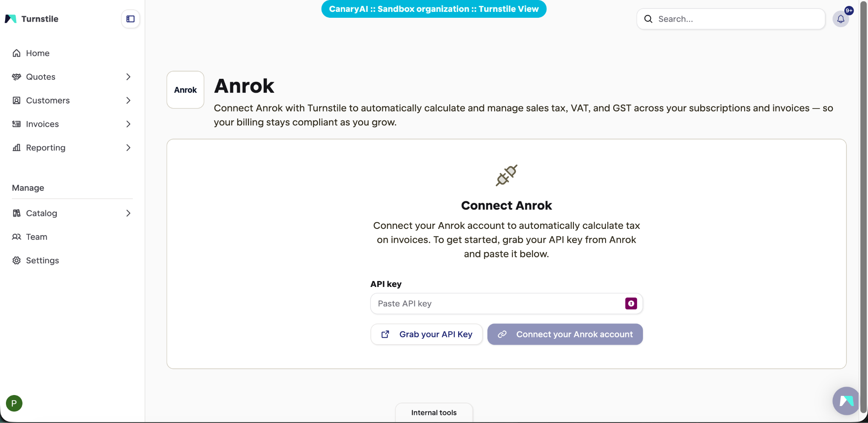The image size is (868, 423).
Task: Click the Anrok logo tile
Action: 185,90
